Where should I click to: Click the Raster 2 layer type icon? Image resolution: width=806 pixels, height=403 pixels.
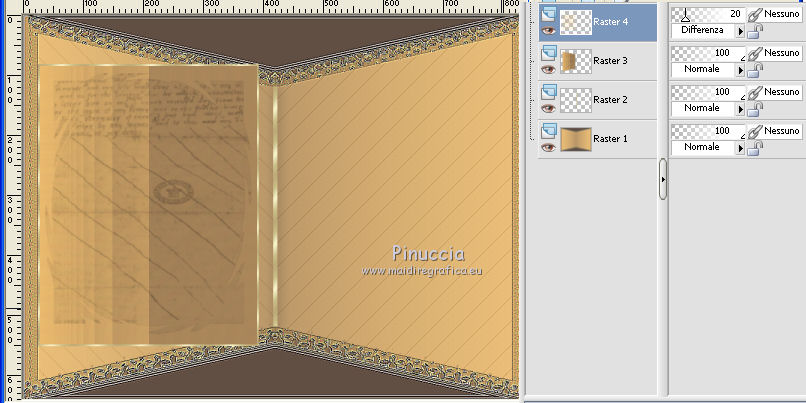[x=549, y=91]
